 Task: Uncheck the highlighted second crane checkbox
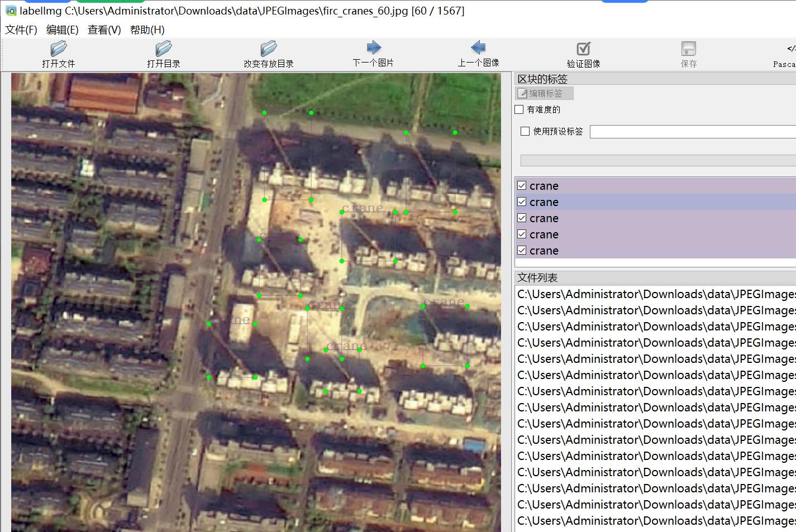tap(522, 202)
